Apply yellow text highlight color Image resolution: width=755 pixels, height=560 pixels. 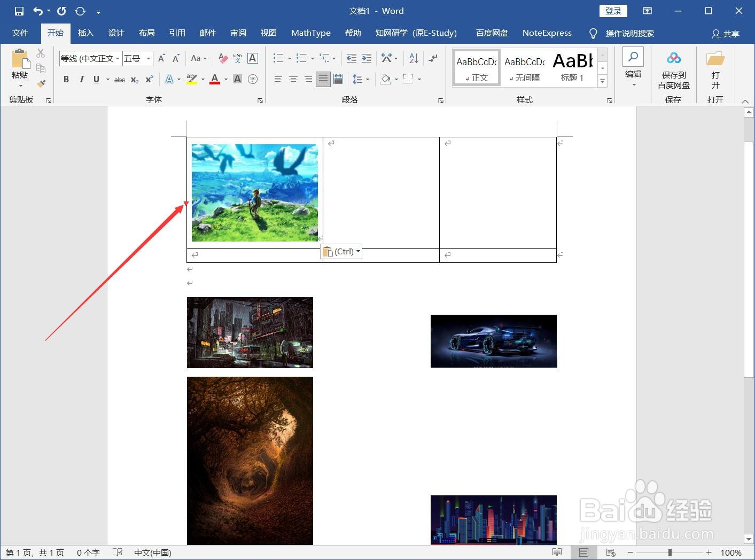tap(192, 80)
